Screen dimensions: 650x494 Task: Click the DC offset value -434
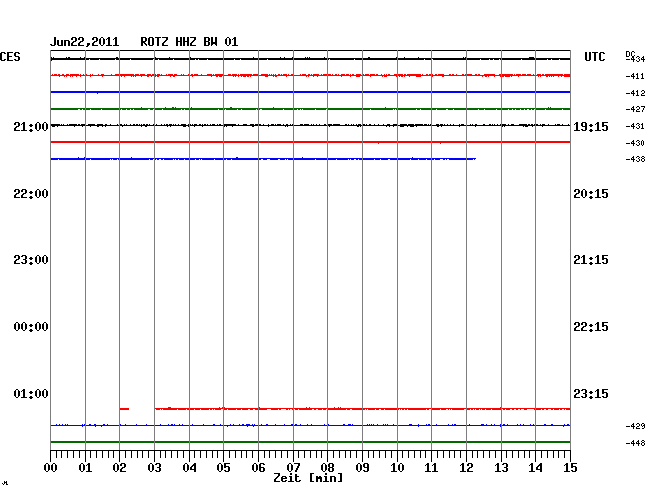635,59
